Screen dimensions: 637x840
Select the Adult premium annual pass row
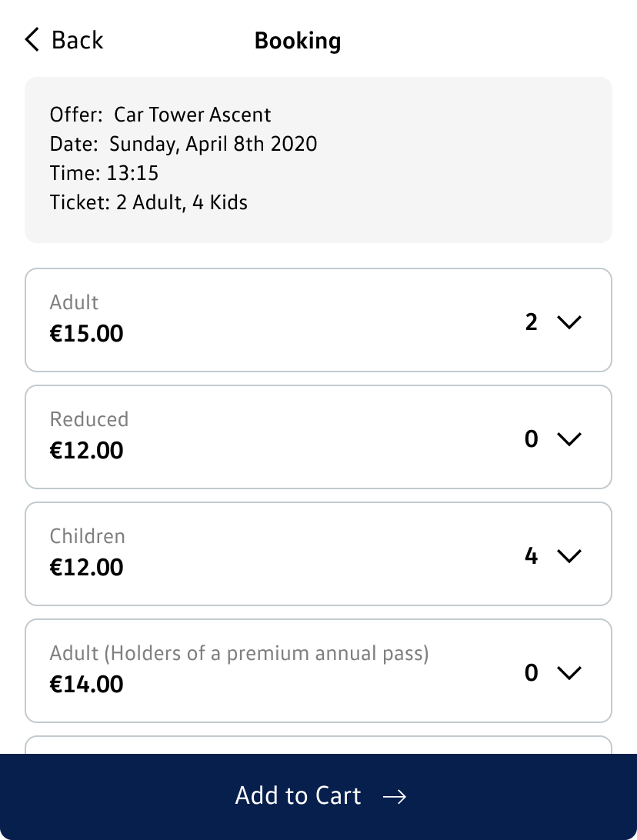point(269,671)
